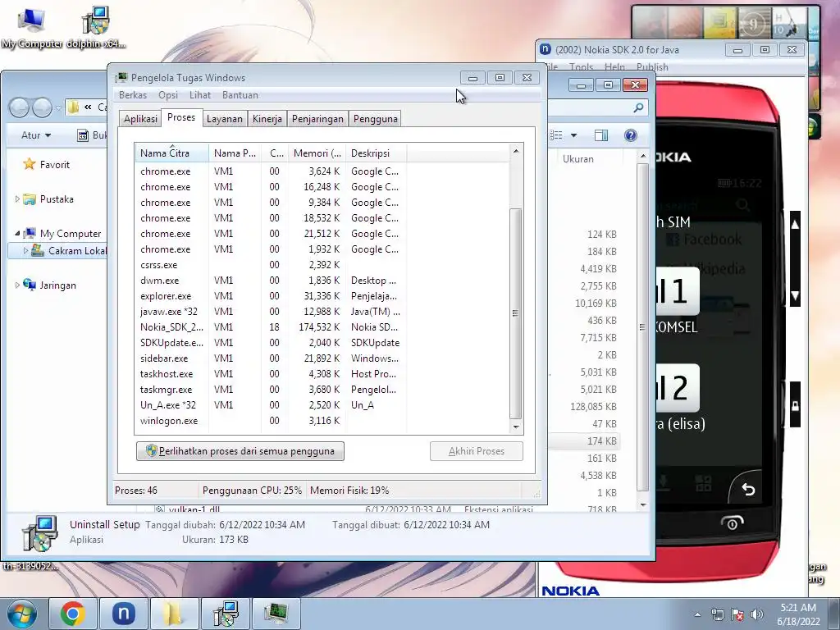
Task: Switch to Nokia SDK taskbar button
Action: click(x=123, y=614)
